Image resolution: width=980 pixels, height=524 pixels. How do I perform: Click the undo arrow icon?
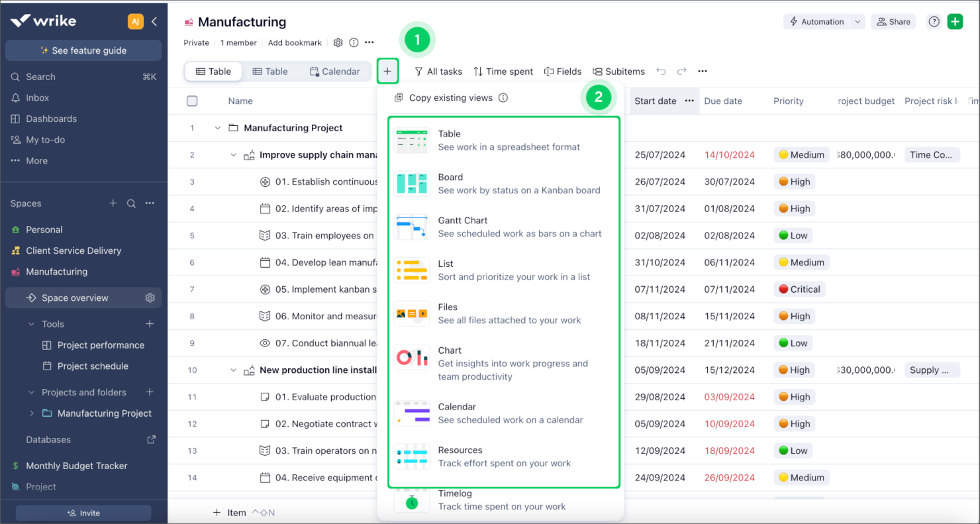pyautogui.click(x=662, y=71)
